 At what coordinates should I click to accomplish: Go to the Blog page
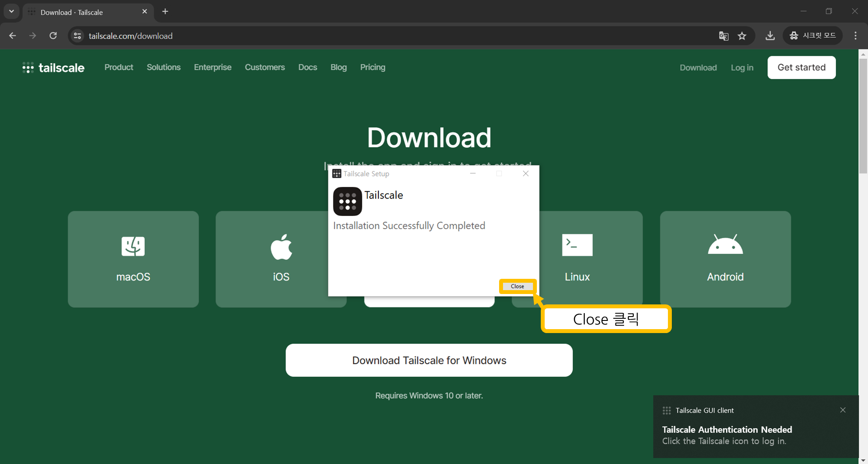coord(339,67)
